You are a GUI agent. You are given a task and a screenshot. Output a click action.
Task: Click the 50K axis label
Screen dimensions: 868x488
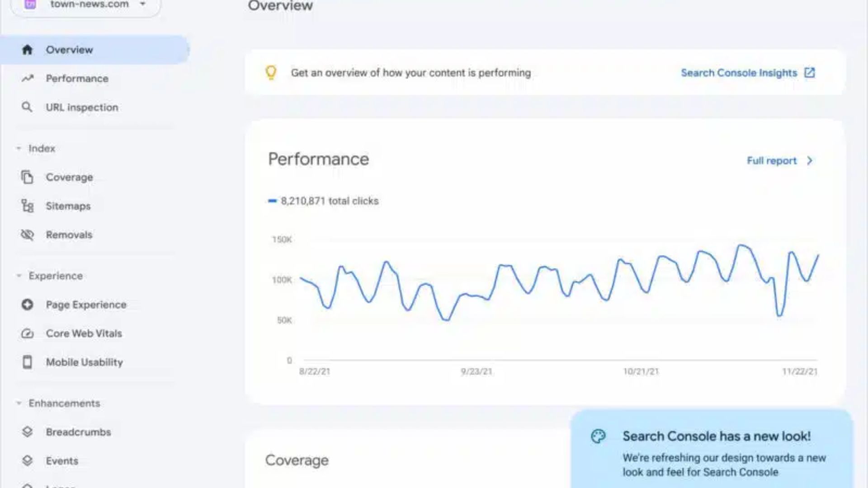285,320
